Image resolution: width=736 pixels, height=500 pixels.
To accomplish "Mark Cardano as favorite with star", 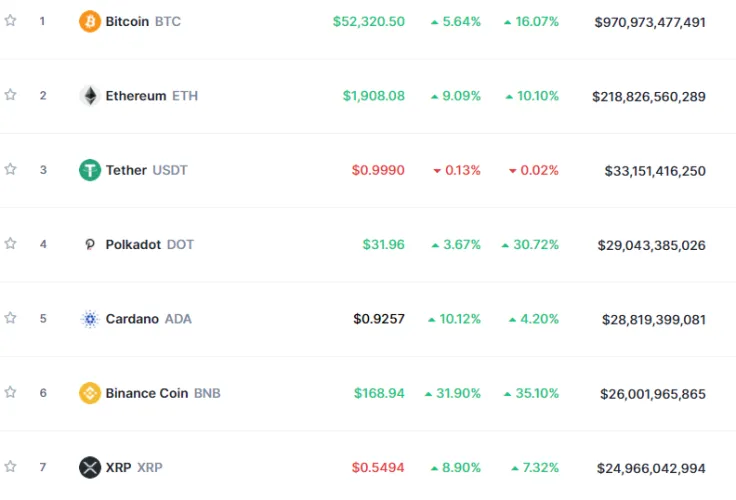I will tap(10, 318).
